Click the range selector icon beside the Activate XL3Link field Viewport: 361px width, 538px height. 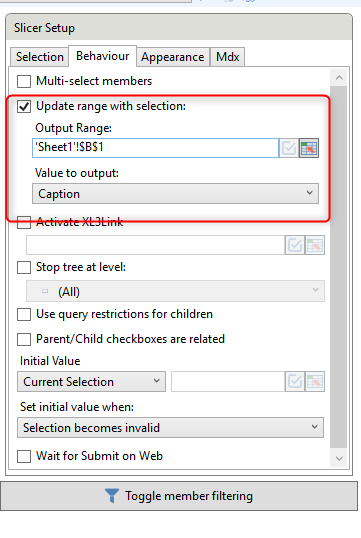315,245
